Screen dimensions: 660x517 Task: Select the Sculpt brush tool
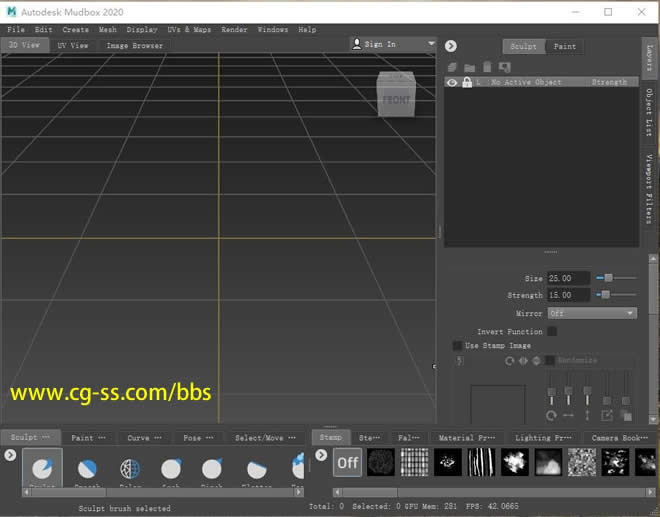pos(41,470)
